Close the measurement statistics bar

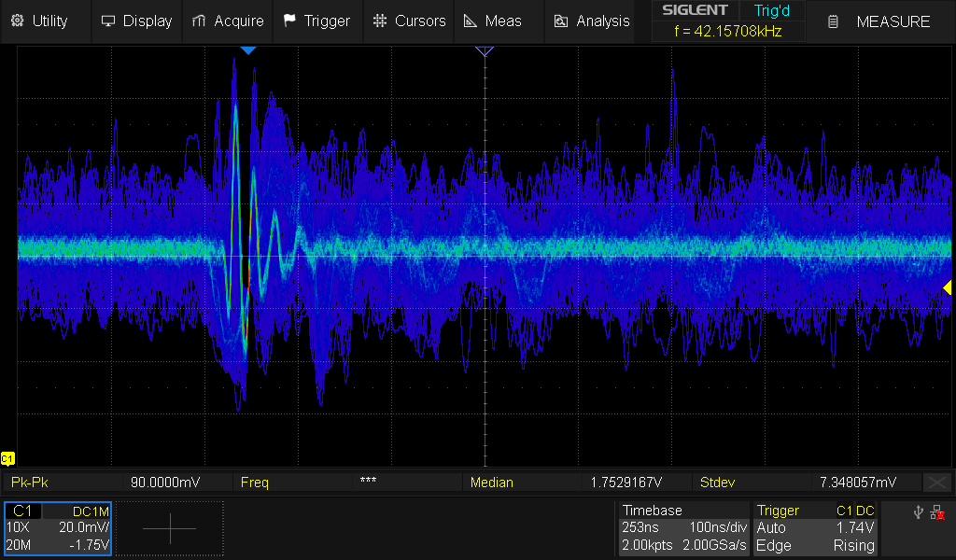pos(936,483)
